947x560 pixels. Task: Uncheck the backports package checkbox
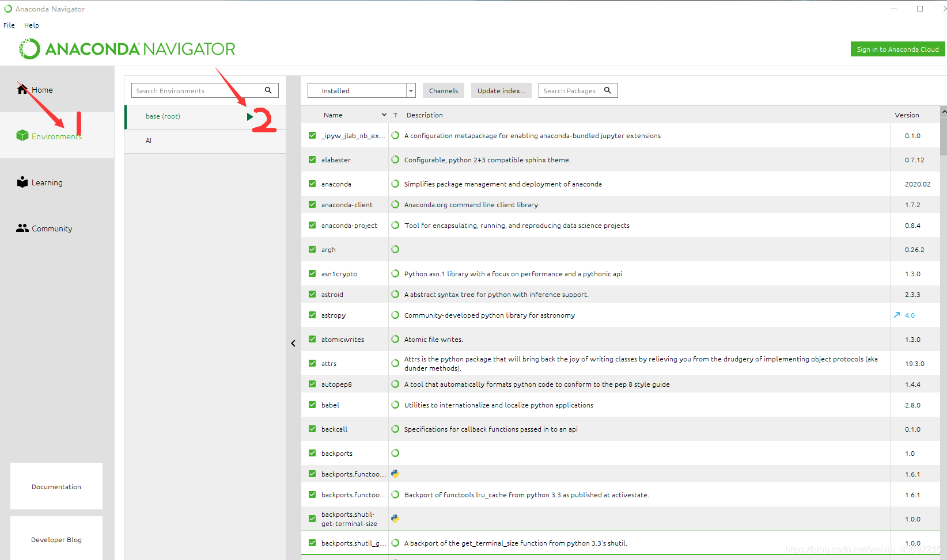(x=312, y=453)
